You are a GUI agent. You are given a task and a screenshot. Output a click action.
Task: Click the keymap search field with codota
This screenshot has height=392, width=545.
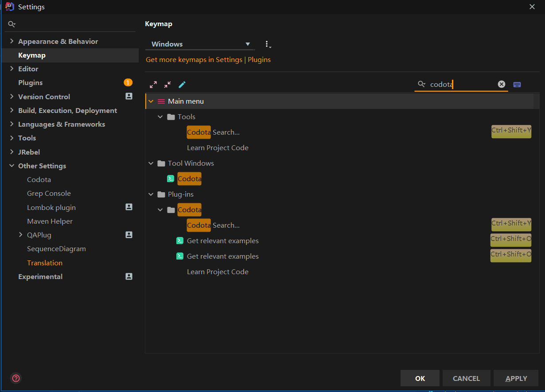[461, 84]
